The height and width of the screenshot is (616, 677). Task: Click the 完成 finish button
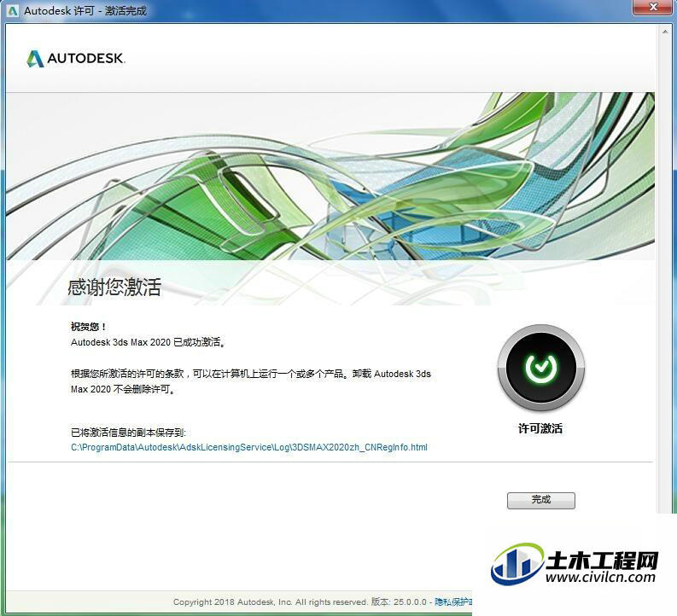(x=540, y=500)
